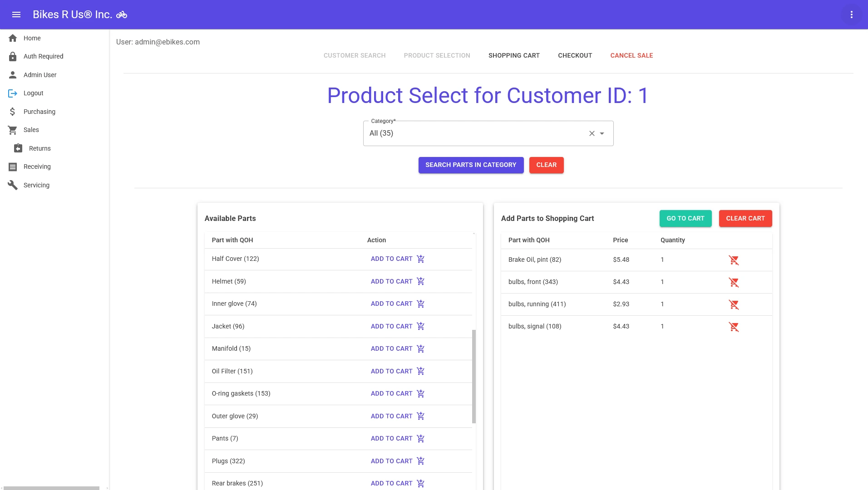Click ADD TO CART next to Oil Filter

(x=391, y=371)
